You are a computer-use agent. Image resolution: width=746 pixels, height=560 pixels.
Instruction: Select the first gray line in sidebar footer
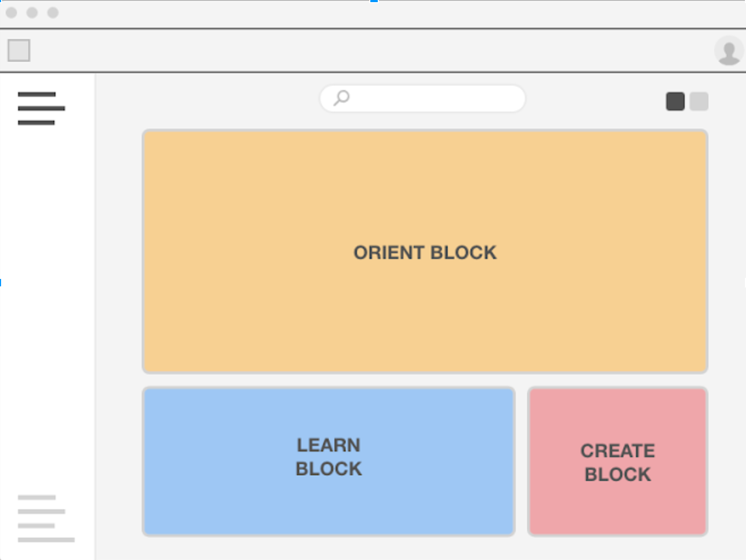37,497
